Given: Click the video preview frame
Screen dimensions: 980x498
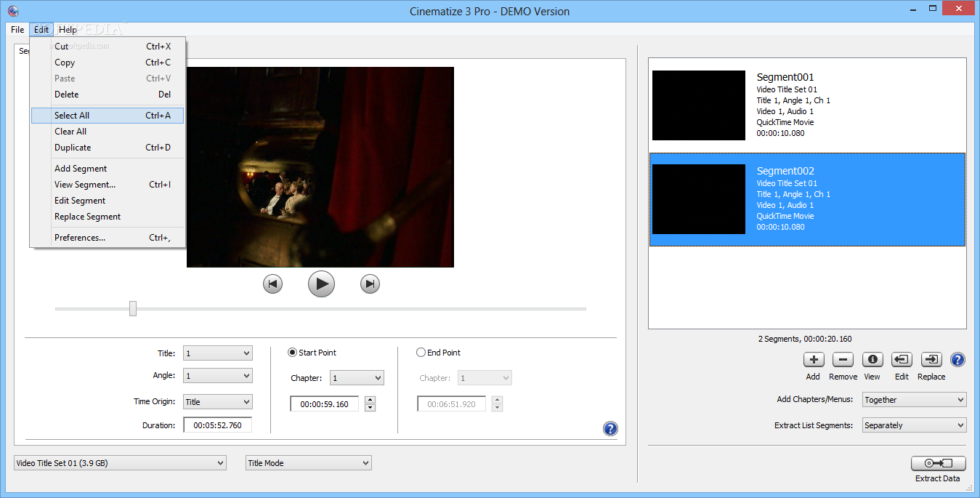Looking at the screenshot, I should tap(320, 167).
